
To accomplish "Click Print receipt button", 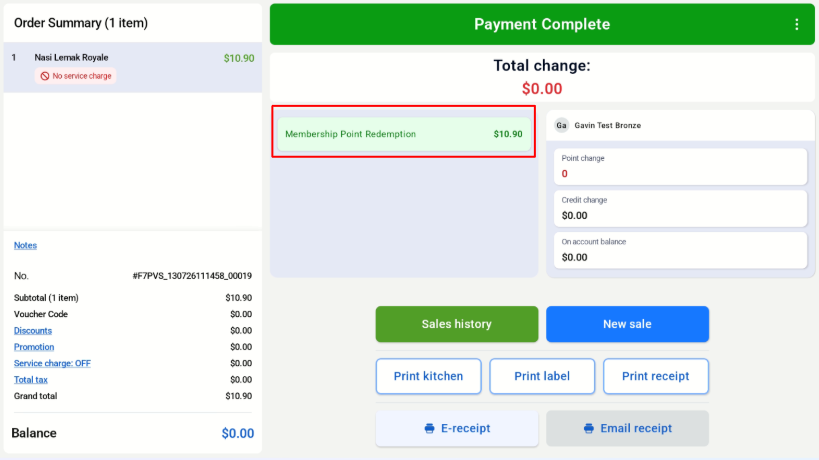I will click(x=656, y=376).
